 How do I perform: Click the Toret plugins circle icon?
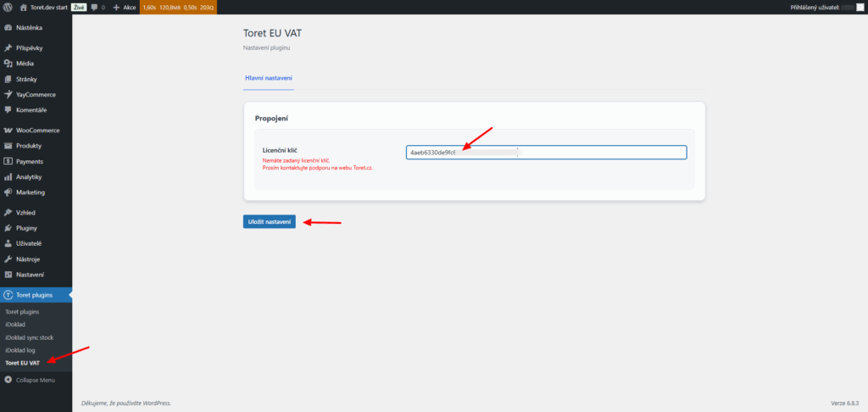tap(8, 295)
